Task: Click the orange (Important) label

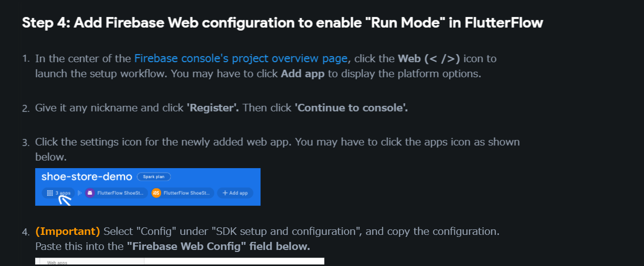Action: 68,231
